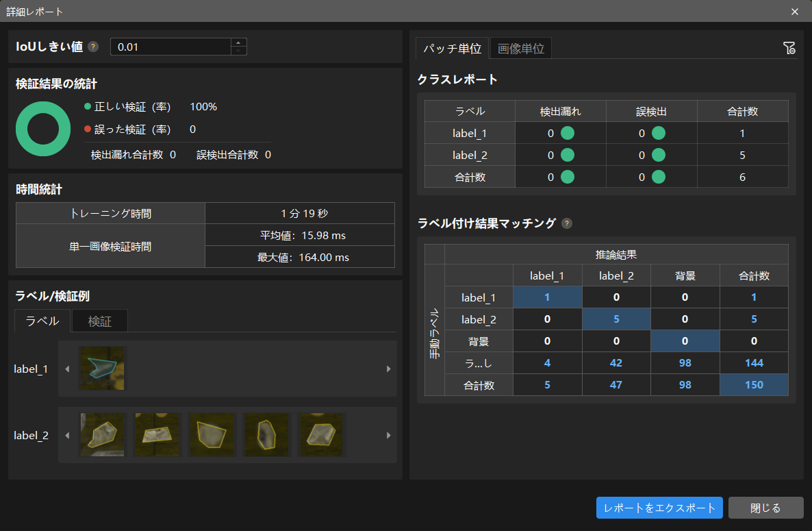Open help tooltip for IoU threshold
The image size is (812, 531).
93,47
